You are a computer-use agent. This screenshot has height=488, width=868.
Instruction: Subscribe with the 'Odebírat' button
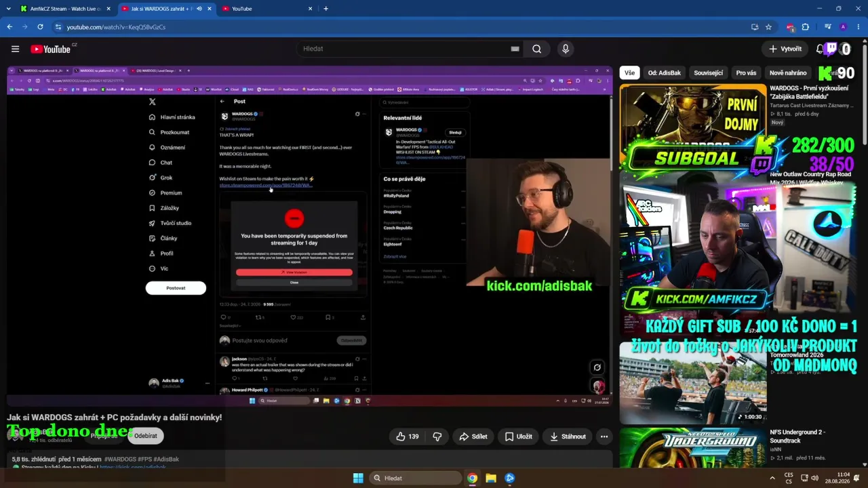tap(146, 436)
